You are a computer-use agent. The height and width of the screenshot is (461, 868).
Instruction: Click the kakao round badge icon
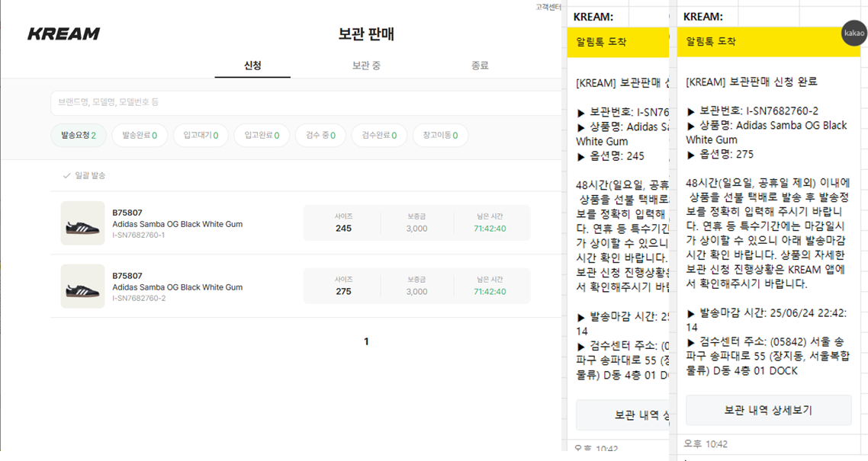(854, 34)
